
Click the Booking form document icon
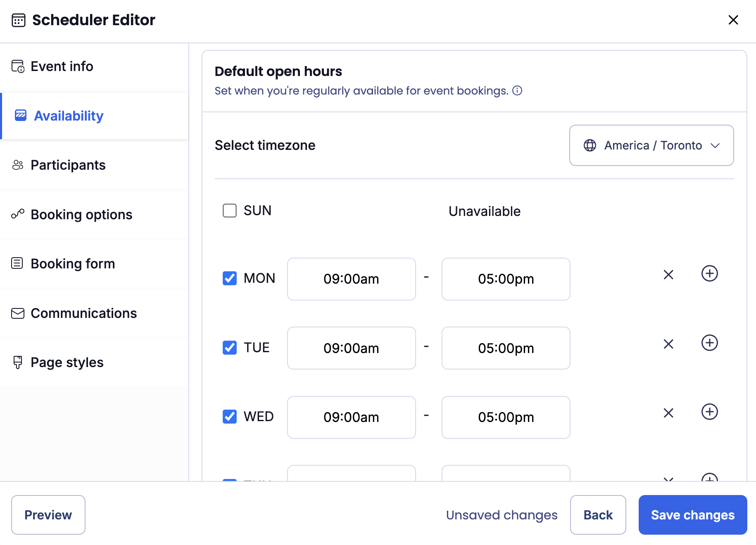(17, 263)
